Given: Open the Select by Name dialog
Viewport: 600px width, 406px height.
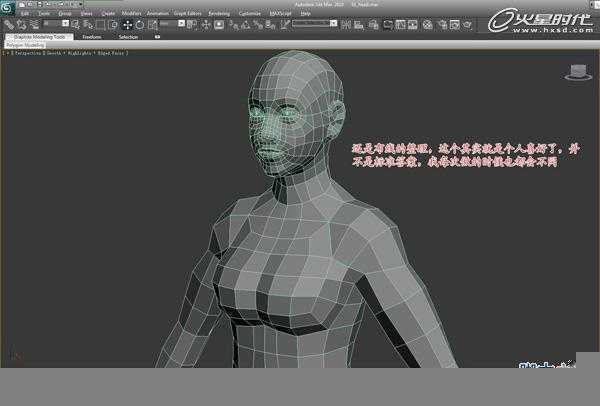Looking at the screenshot, I should pyautogui.click(x=88, y=25).
